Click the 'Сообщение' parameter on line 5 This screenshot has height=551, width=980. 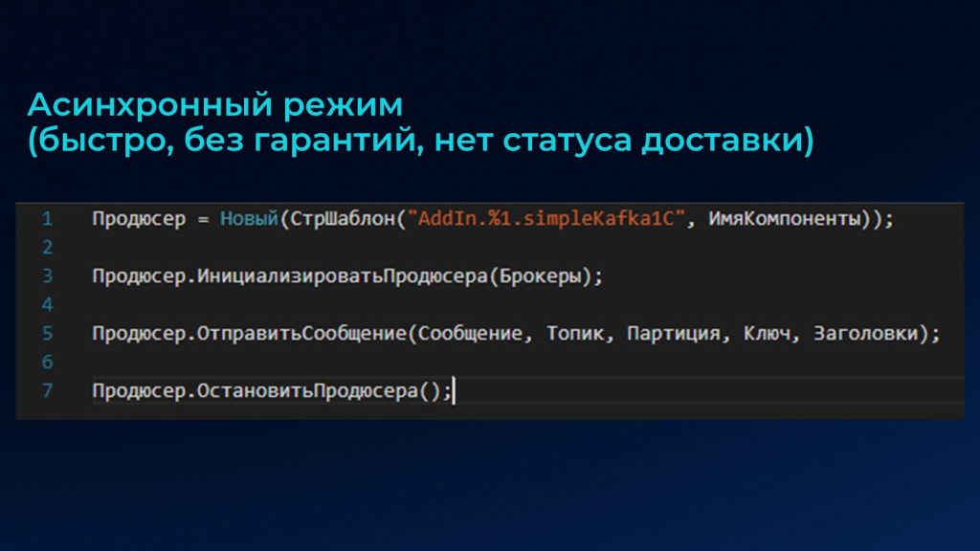tap(471, 334)
